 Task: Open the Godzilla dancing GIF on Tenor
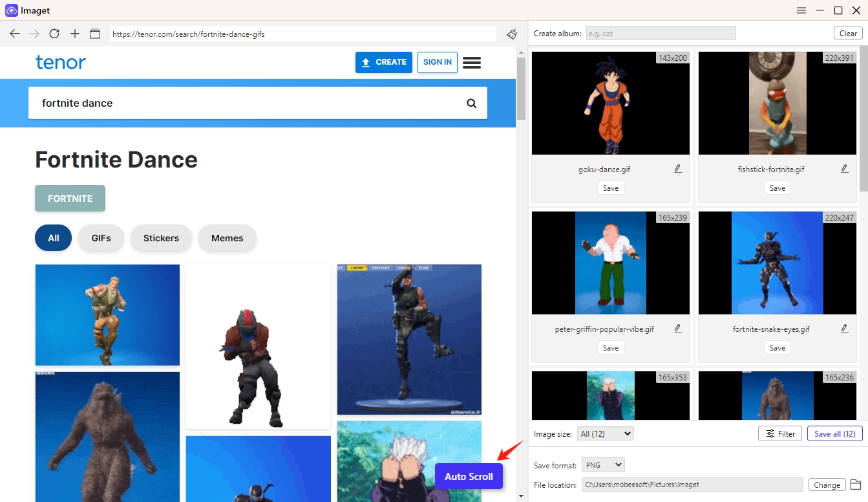107,437
